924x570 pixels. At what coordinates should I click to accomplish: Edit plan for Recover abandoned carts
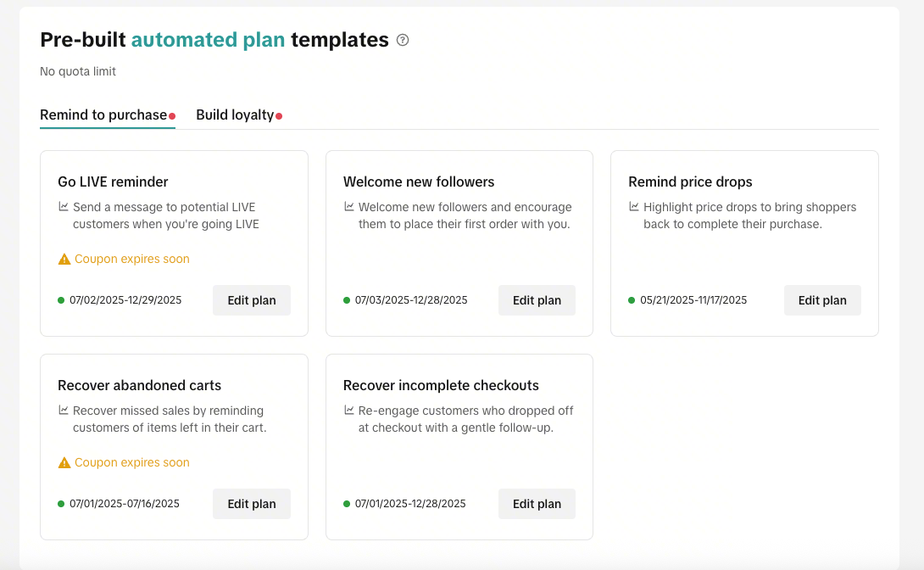pyautogui.click(x=252, y=503)
